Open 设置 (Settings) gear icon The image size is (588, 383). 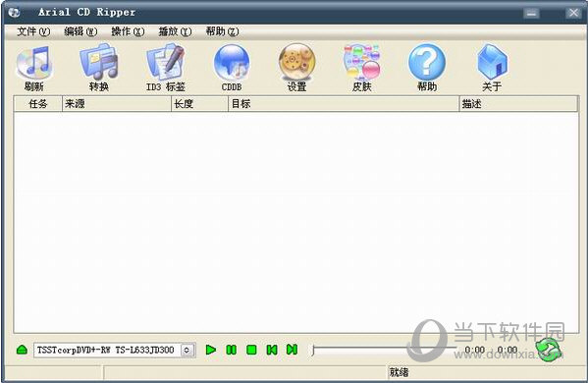pyautogui.click(x=296, y=62)
